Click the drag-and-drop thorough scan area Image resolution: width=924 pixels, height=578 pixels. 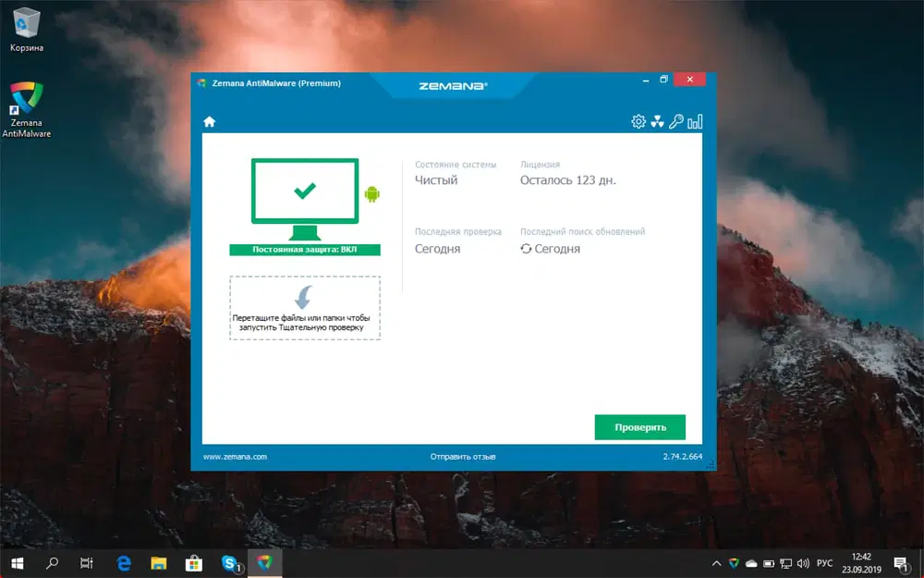tap(305, 308)
